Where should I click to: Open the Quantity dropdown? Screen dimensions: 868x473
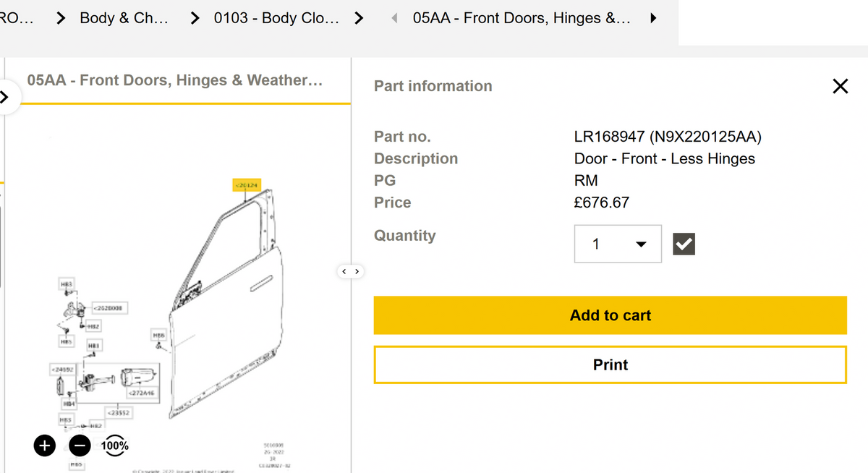tap(618, 244)
